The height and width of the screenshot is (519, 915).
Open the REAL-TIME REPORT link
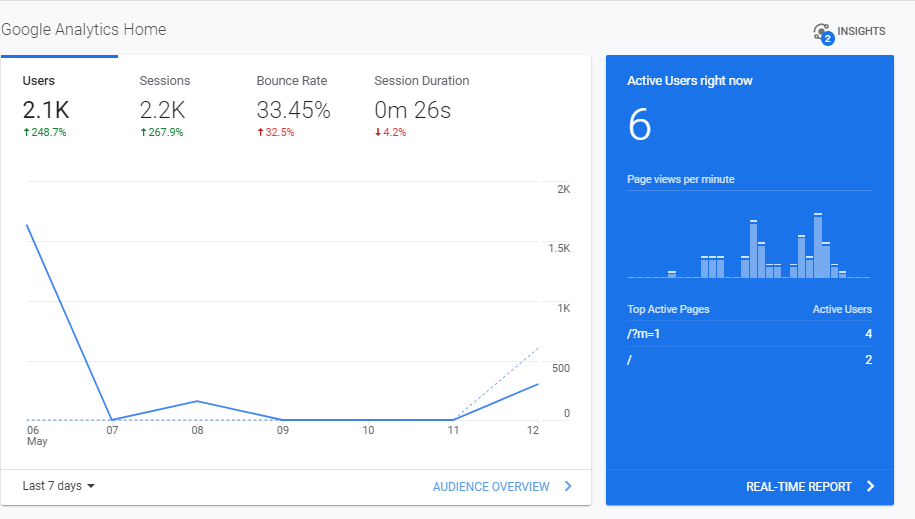point(798,487)
